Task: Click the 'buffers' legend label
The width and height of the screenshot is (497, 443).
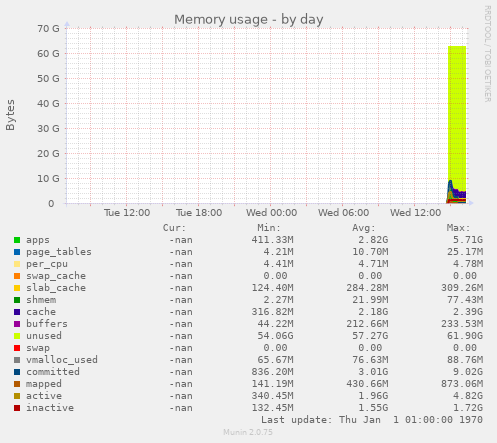Action: [47, 324]
